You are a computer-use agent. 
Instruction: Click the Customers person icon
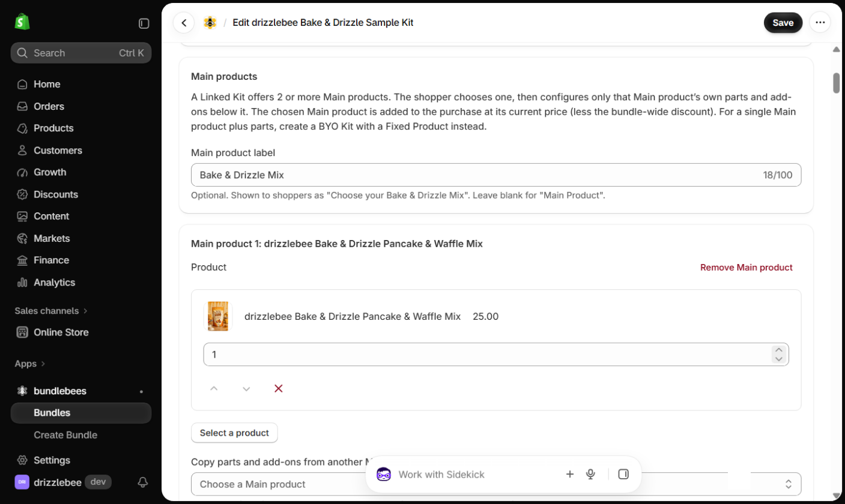22,150
